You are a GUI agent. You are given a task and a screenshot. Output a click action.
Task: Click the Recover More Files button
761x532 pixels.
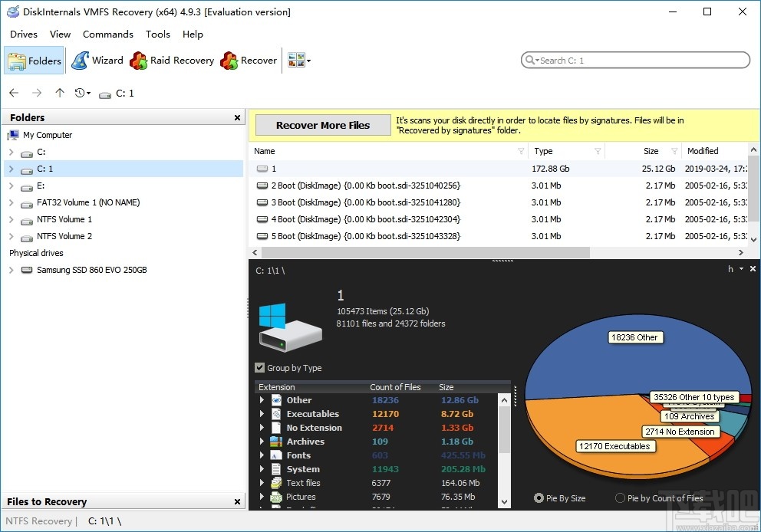pos(322,125)
